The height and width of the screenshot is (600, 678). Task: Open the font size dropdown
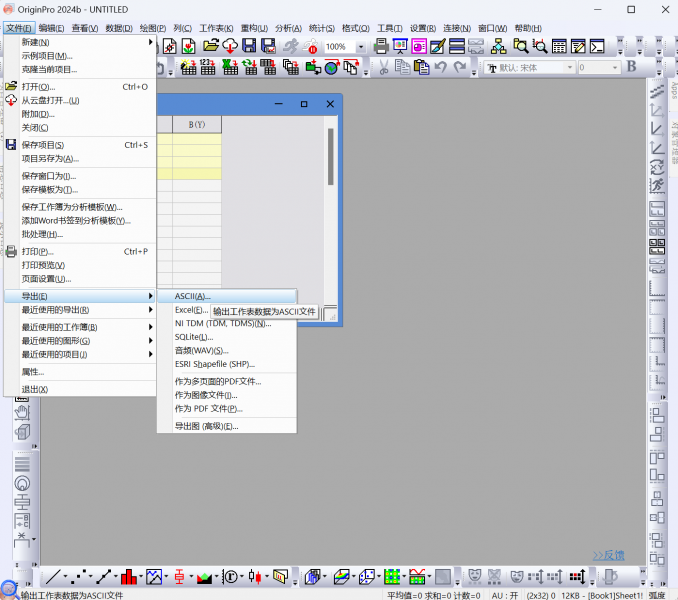click(x=614, y=67)
